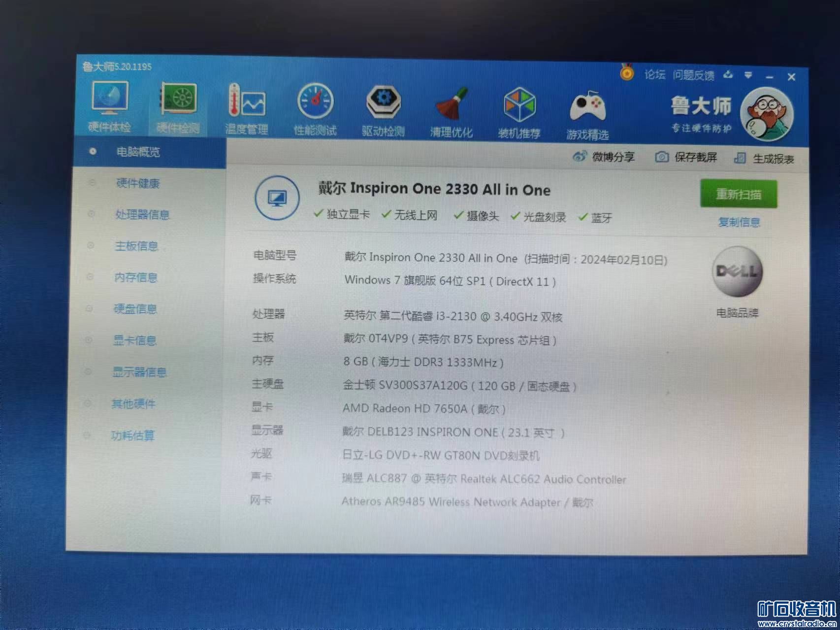Viewport: 840px width, 630px height.
Task: Click the 鲁大师 mascot avatar
Action: 767,115
